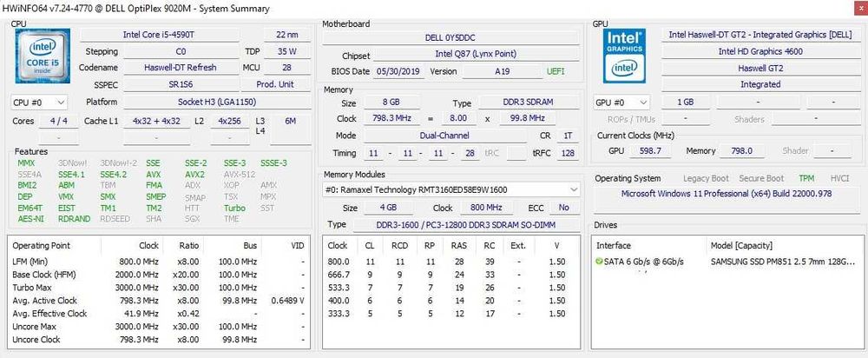Click the GPU memory clock 798.0 value
The image size is (868, 358).
(x=742, y=150)
